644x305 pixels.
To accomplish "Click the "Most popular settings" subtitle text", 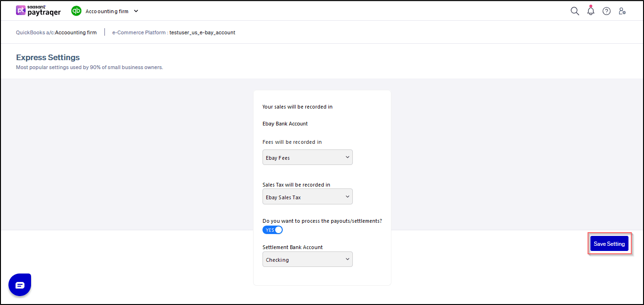I will (89, 67).
